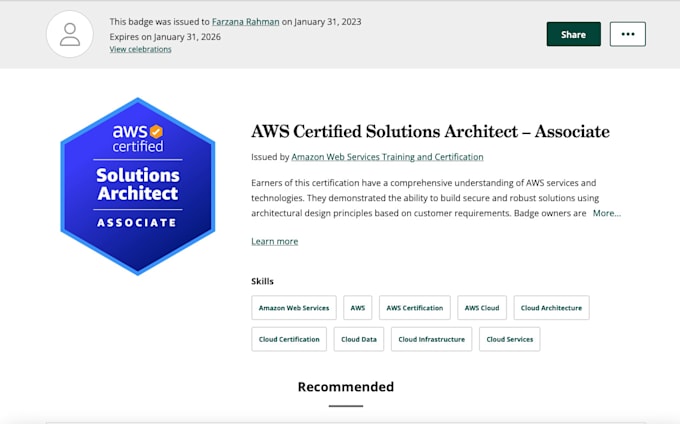Click the green Share button
Screen dimensions: 680x424
[573, 34]
